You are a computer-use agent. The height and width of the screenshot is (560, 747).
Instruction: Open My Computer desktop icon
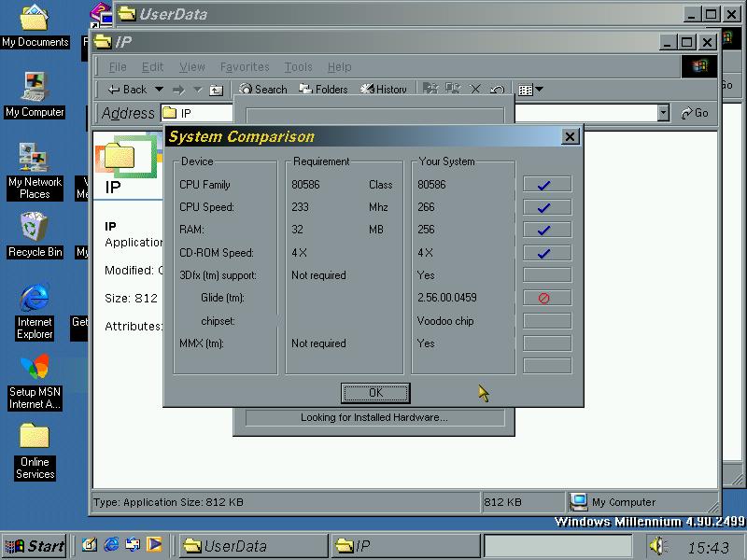35,89
